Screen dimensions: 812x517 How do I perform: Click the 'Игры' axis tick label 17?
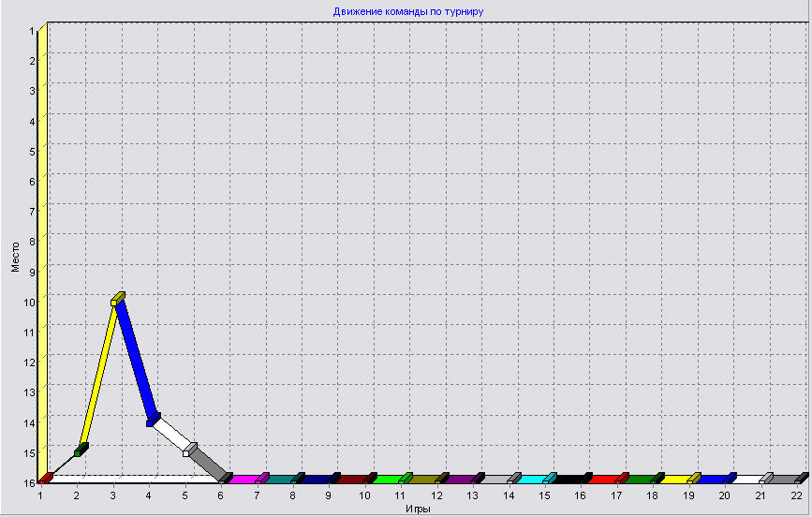click(x=616, y=495)
